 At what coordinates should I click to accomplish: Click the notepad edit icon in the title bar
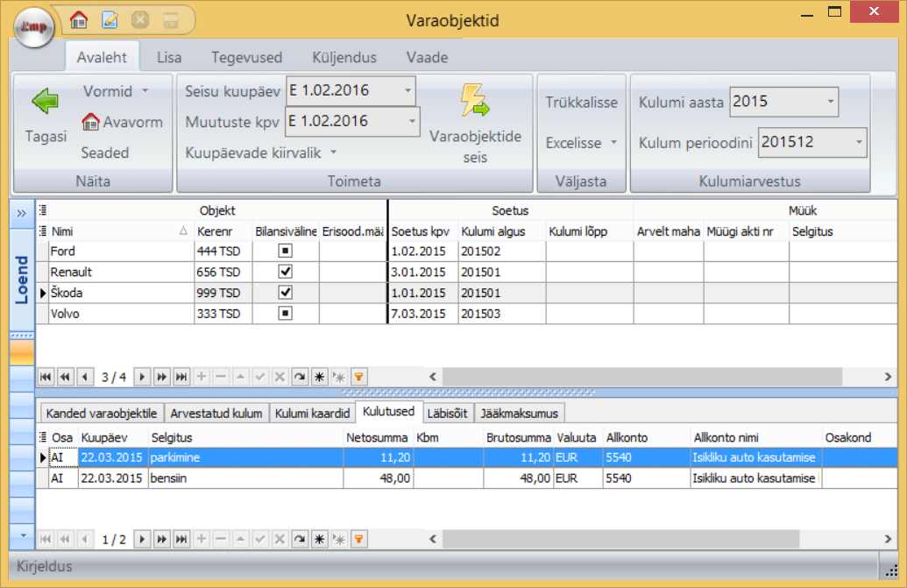coord(110,19)
